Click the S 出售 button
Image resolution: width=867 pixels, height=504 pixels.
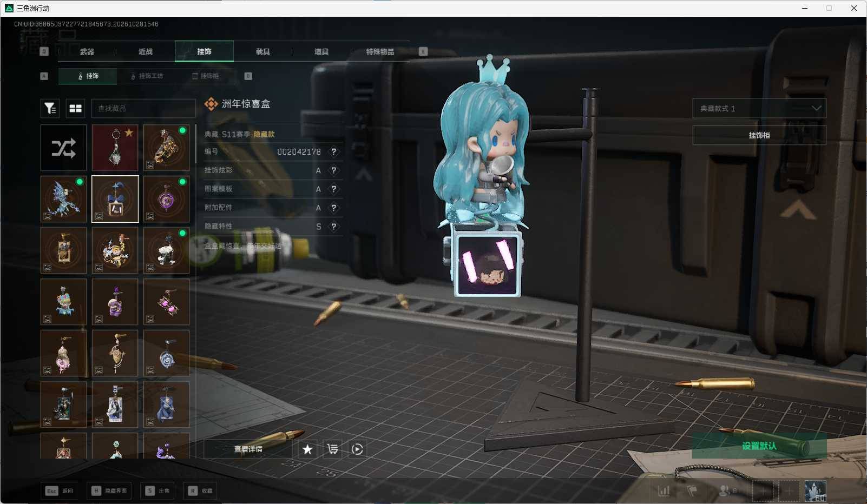point(157,491)
